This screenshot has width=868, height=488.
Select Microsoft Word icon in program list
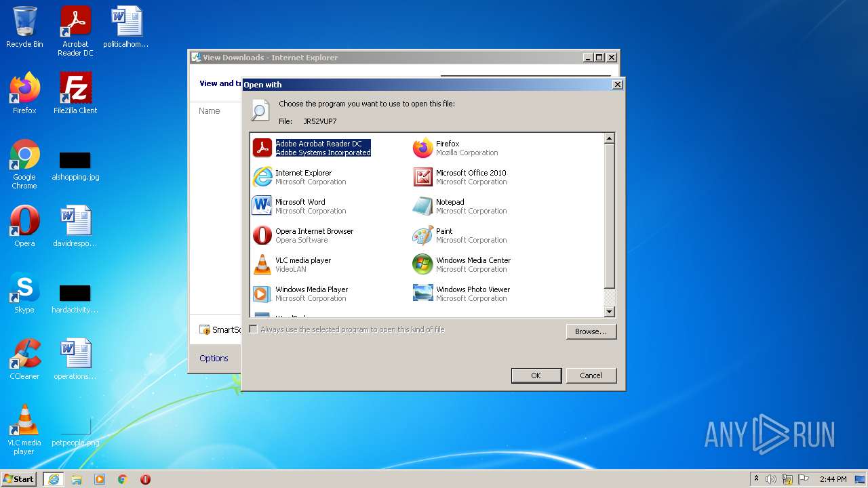coord(262,206)
